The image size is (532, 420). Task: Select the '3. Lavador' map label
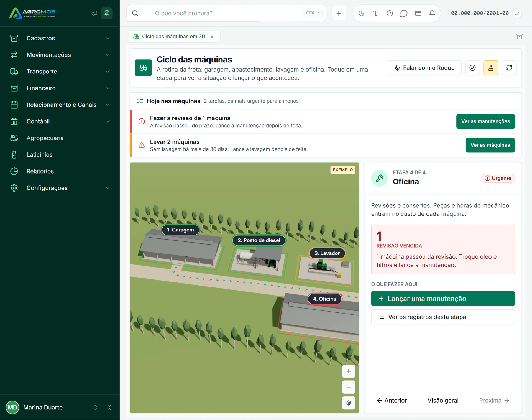(x=327, y=253)
